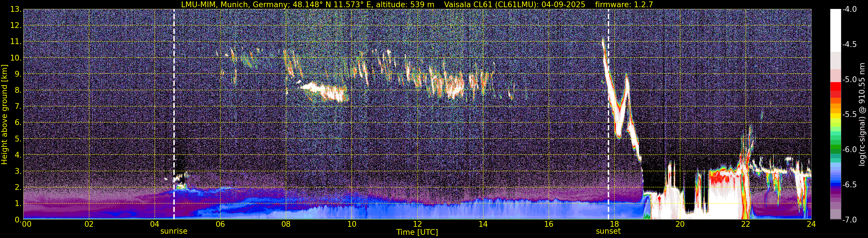
Task: Click the 'Height above ground [km]' axis label
Action: point(4,114)
